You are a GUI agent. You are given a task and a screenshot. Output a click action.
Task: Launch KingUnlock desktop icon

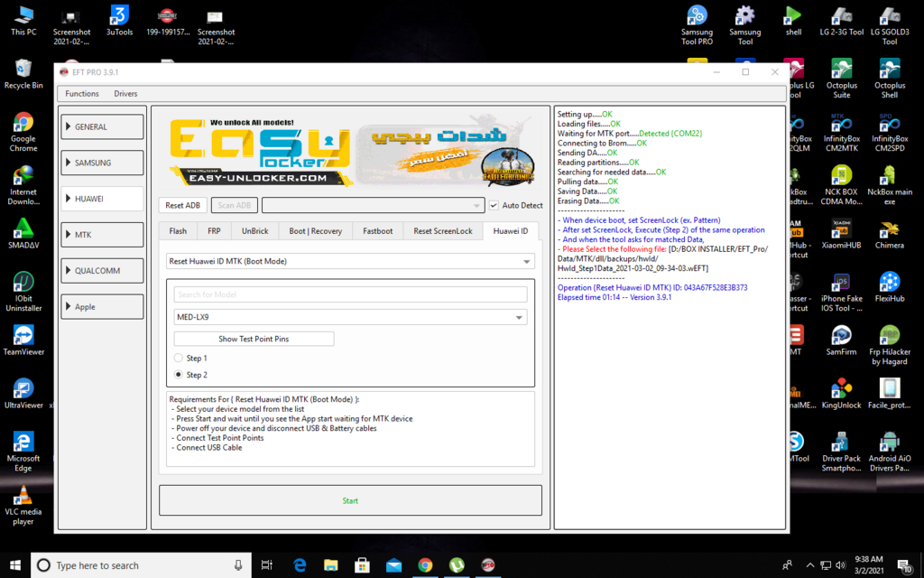tap(842, 394)
